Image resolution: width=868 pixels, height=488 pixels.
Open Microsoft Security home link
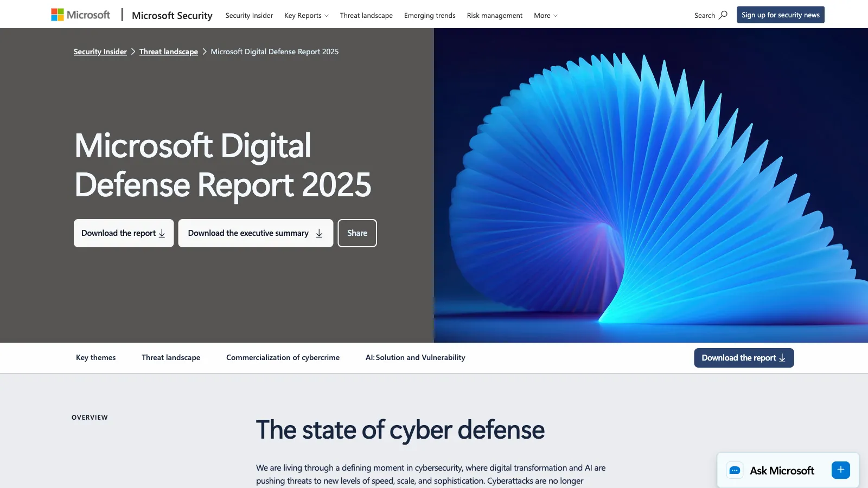tap(172, 15)
